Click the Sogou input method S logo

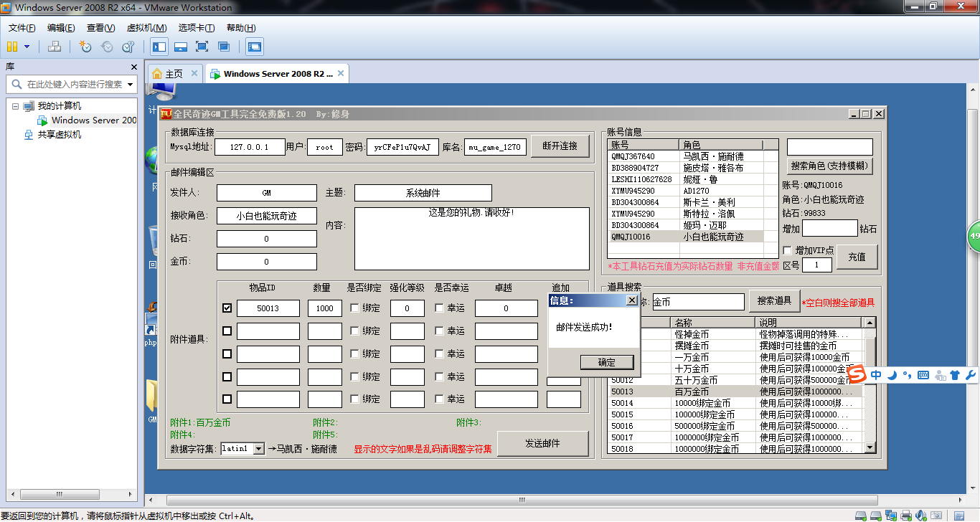(857, 374)
